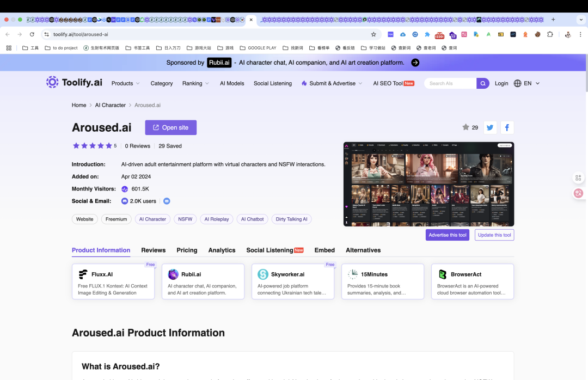Expand the Products dropdown
The image size is (588, 380).
pos(126,83)
